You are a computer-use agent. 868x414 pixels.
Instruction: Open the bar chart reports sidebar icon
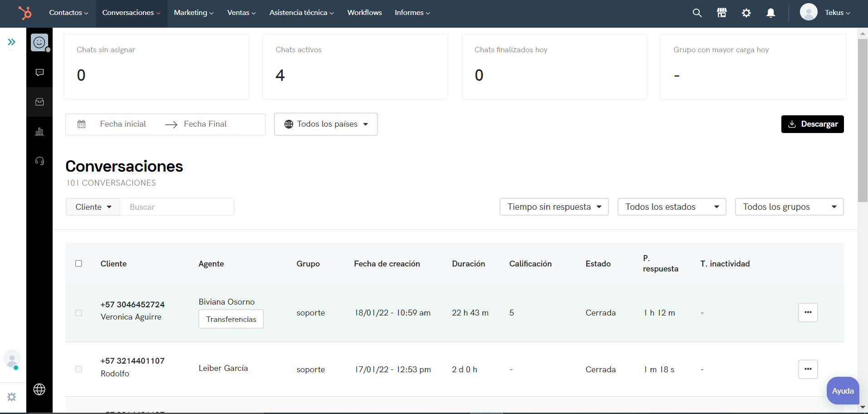(x=39, y=132)
